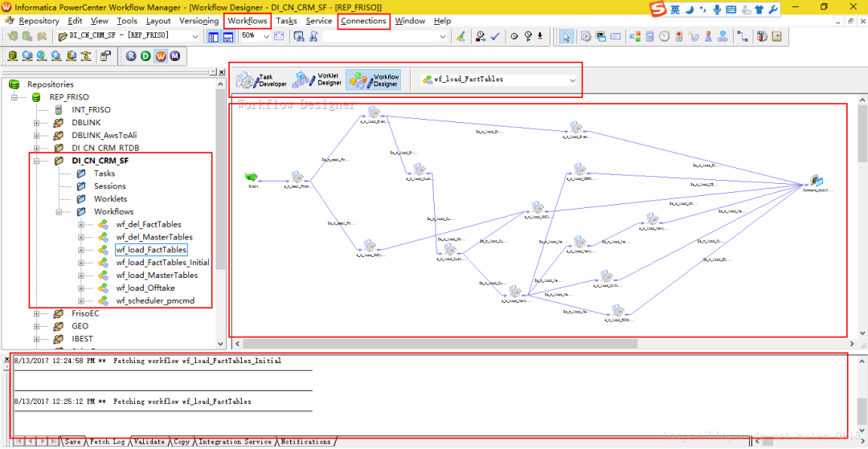Screen dimensions: 868x449
Task: Switch to the Save output tab
Action: pyautogui.click(x=72, y=442)
